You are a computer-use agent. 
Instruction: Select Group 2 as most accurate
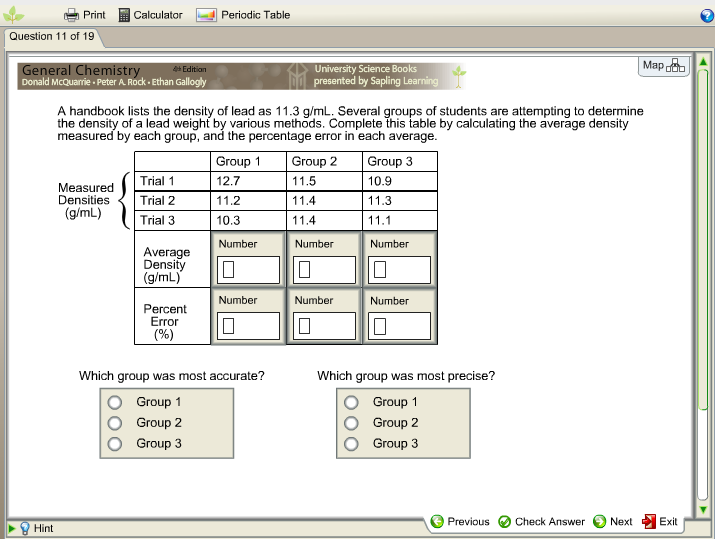[115, 423]
